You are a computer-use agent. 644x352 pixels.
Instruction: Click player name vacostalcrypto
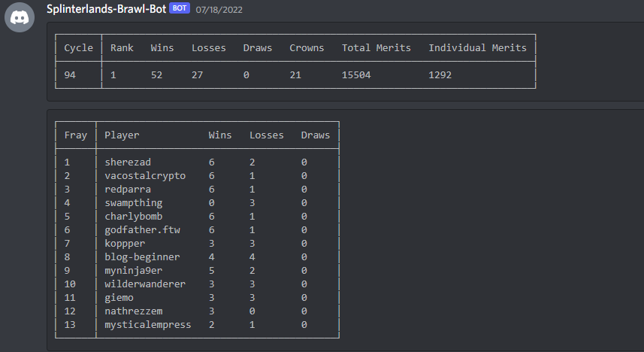click(x=145, y=175)
